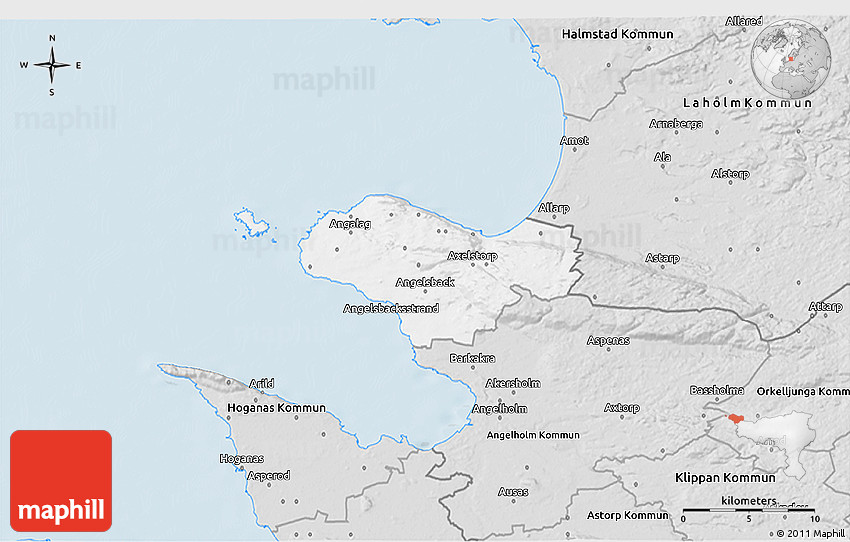Click the red region in inset map
The image size is (850, 542).
point(736,420)
